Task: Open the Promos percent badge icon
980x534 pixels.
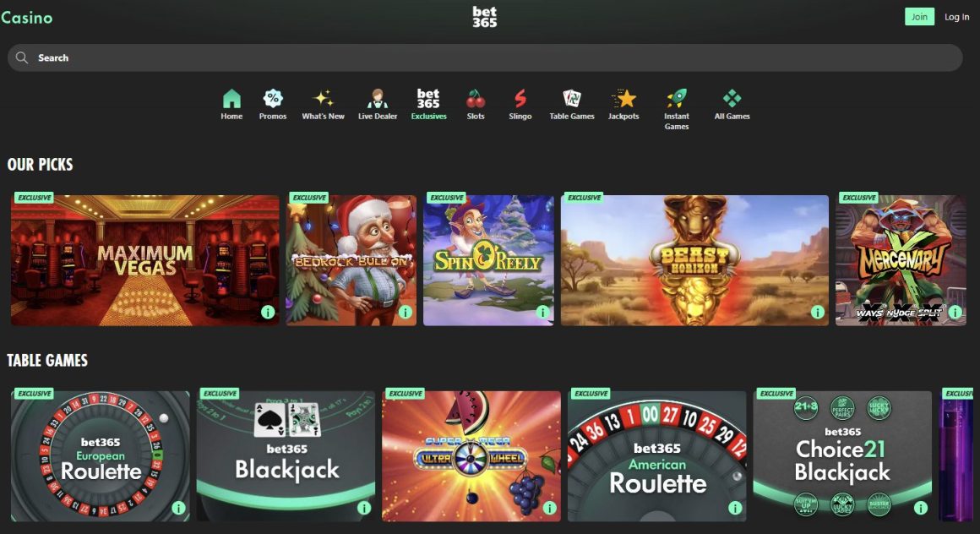Action: [273, 99]
